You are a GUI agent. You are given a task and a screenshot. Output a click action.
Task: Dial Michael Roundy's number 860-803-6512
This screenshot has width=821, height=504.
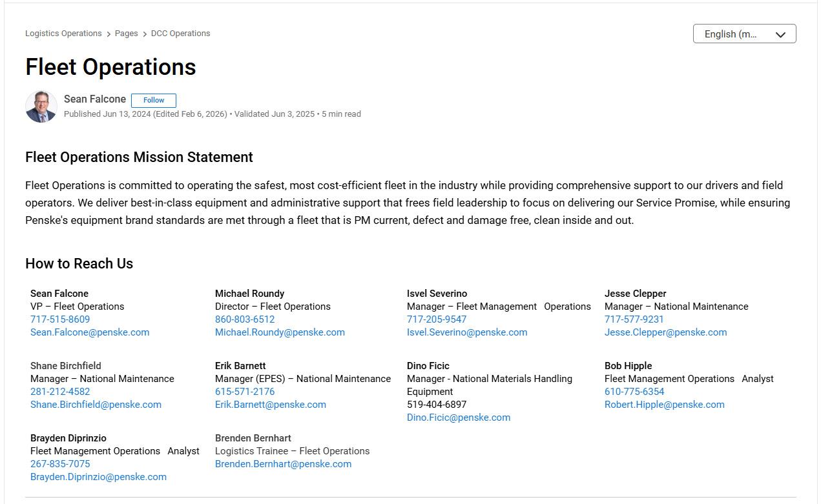coord(245,319)
